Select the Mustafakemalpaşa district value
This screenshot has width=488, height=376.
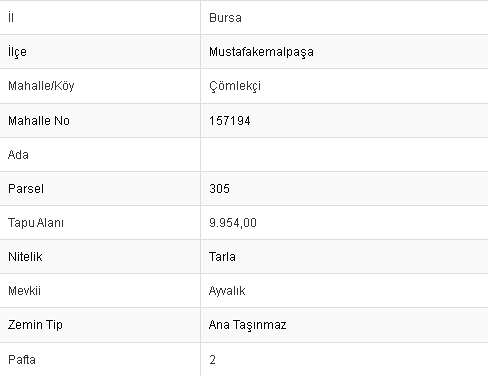261,52
